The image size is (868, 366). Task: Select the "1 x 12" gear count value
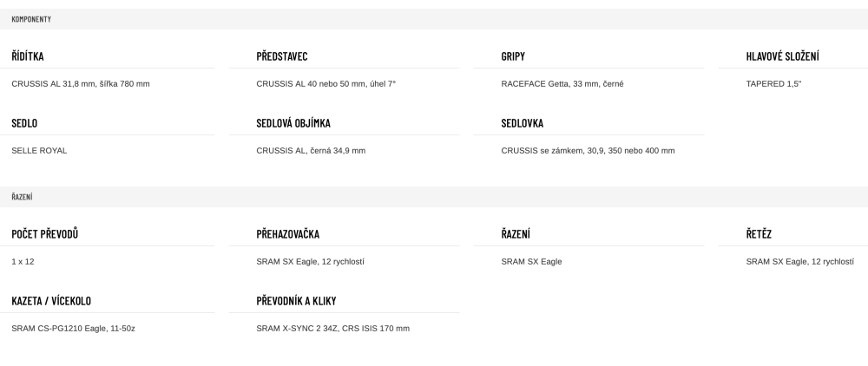pyautogui.click(x=23, y=262)
